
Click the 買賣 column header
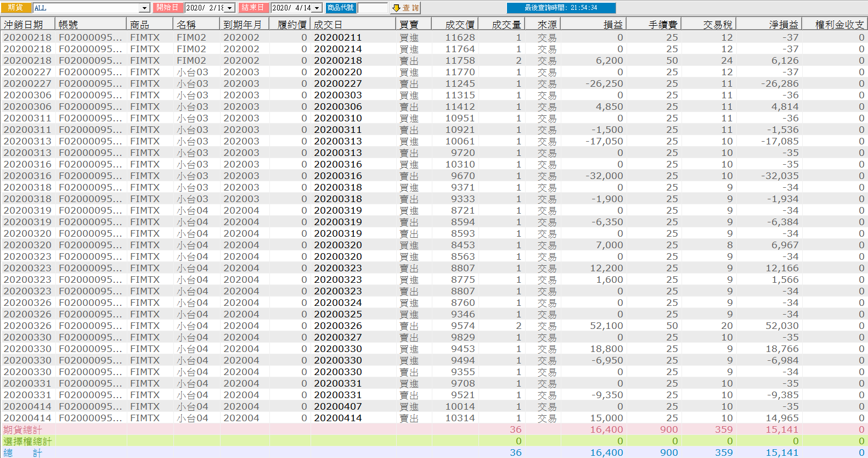point(413,24)
